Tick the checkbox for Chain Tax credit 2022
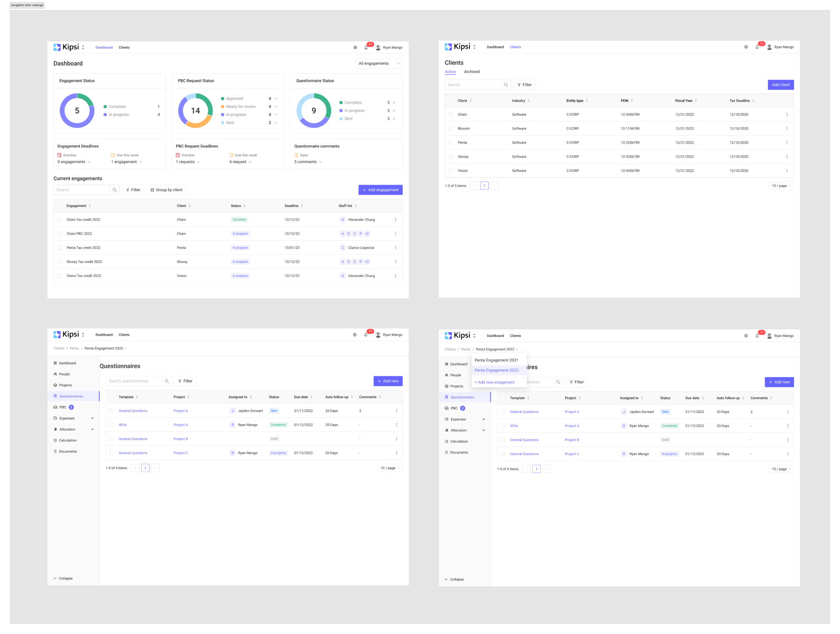840x634 pixels. pyautogui.click(x=59, y=220)
